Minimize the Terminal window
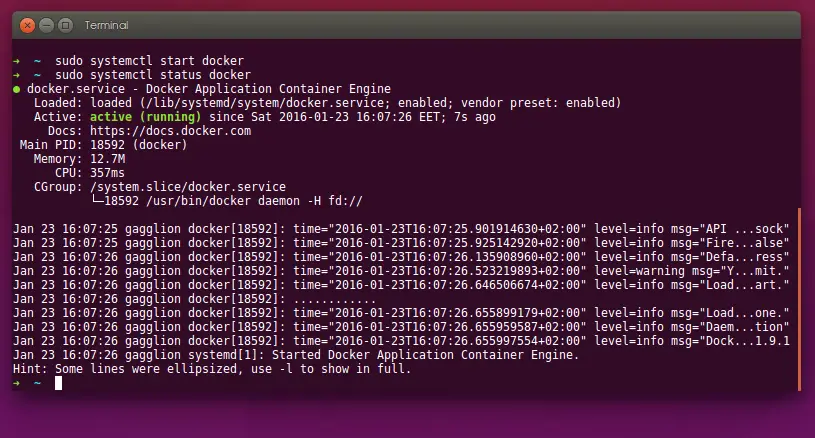Viewport: 815px width, 438px height. coord(46,25)
